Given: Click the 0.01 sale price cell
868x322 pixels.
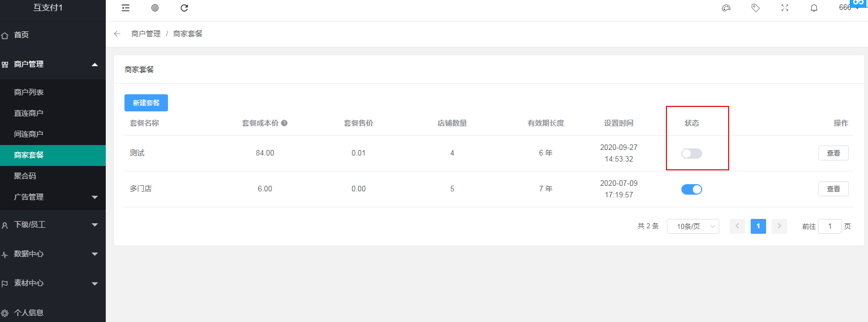Looking at the screenshot, I should [359, 153].
